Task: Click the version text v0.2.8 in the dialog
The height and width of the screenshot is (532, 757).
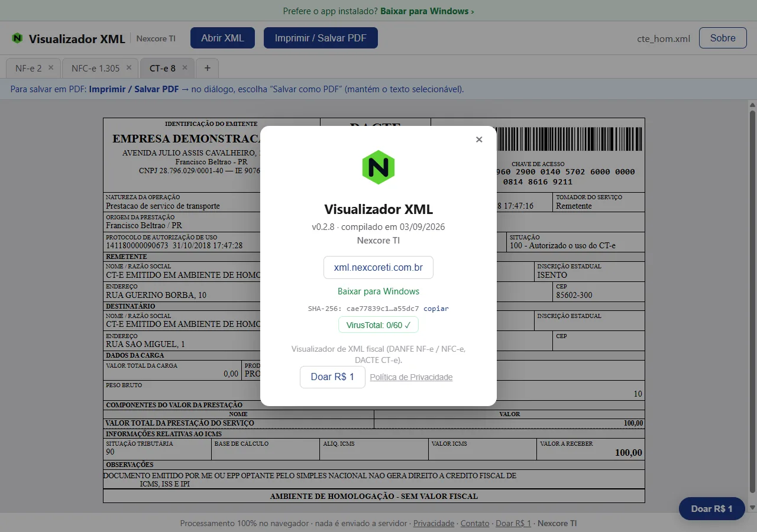Action: coord(323,227)
